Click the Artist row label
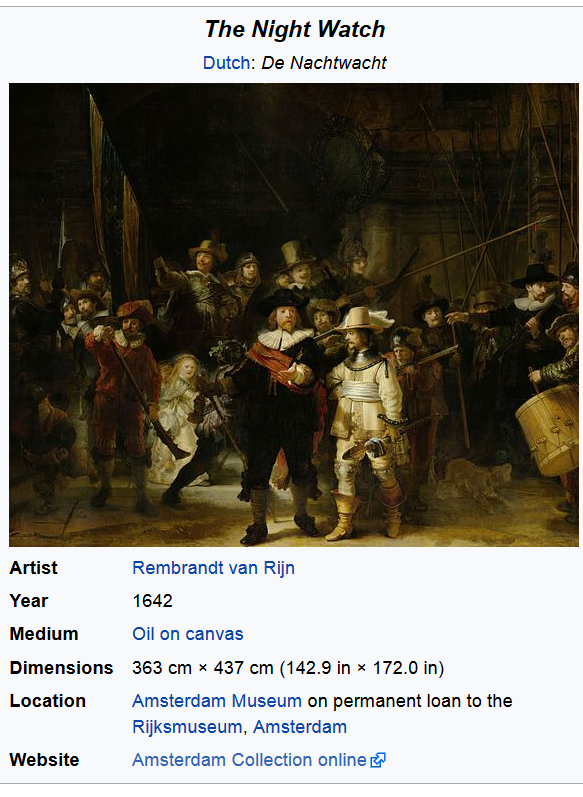The width and height of the screenshot is (583, 797). point(34,568)
